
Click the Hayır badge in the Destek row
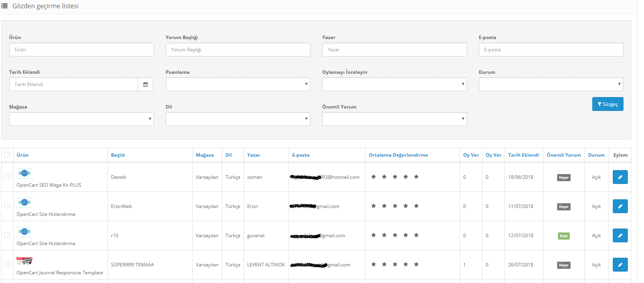pyautogui.click(x=564, y=178)
